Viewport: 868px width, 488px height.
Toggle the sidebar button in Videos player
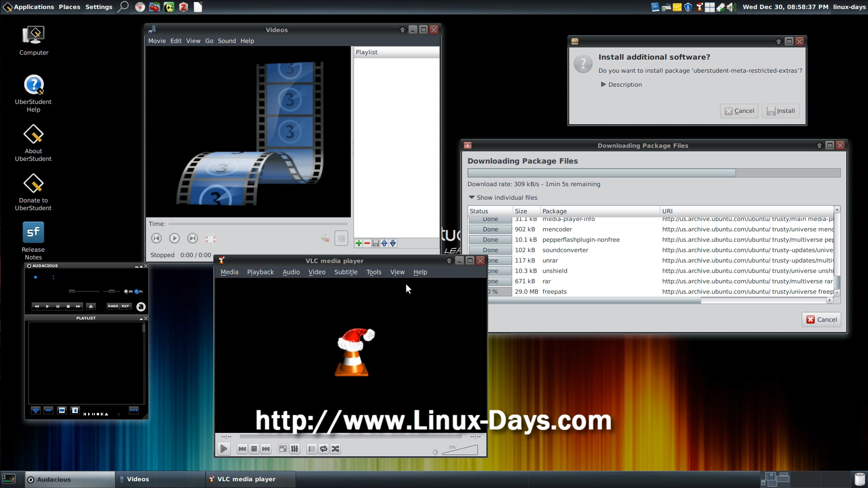(x=341, y=238)
